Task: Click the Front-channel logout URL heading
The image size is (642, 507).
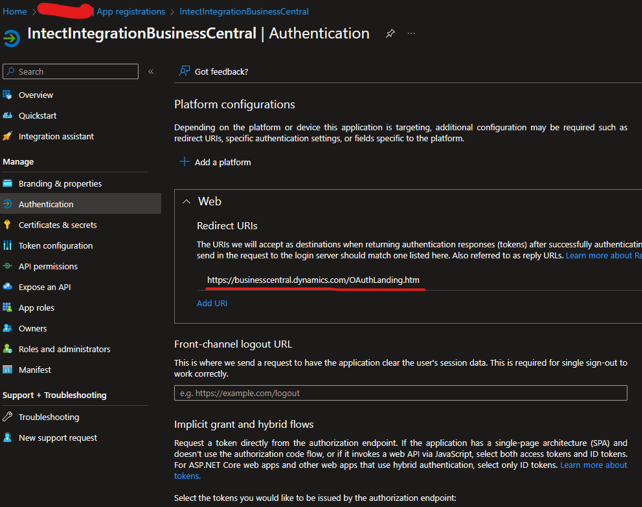Action: click(x=233, y=344)
